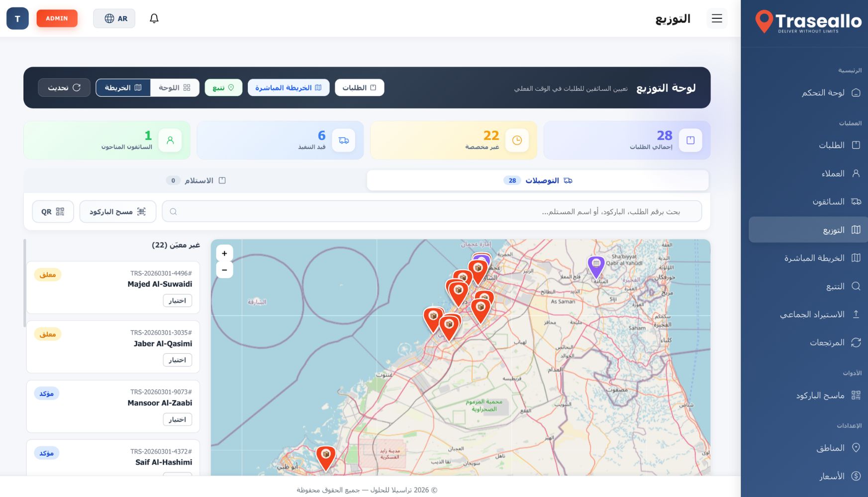868x497 pixels.
Task: Open the AR language selector
Action: pos(114,18)
